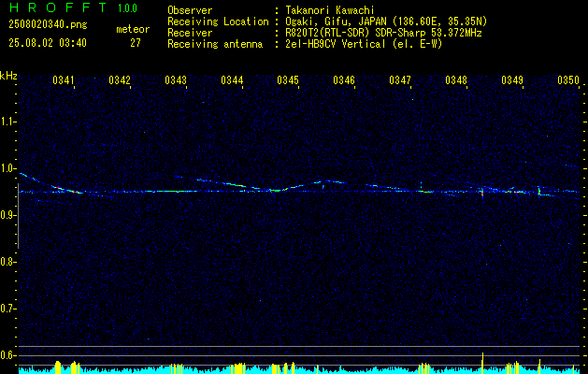Click the vertical meteor spike near 0348
This screenshot has height=374, width=588.
(482, 193)
